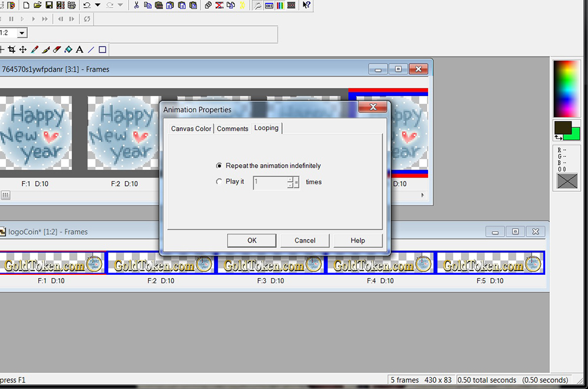The image size is (588, 389).
Task: Choose the Play it times option
Action: click(219, 182)
